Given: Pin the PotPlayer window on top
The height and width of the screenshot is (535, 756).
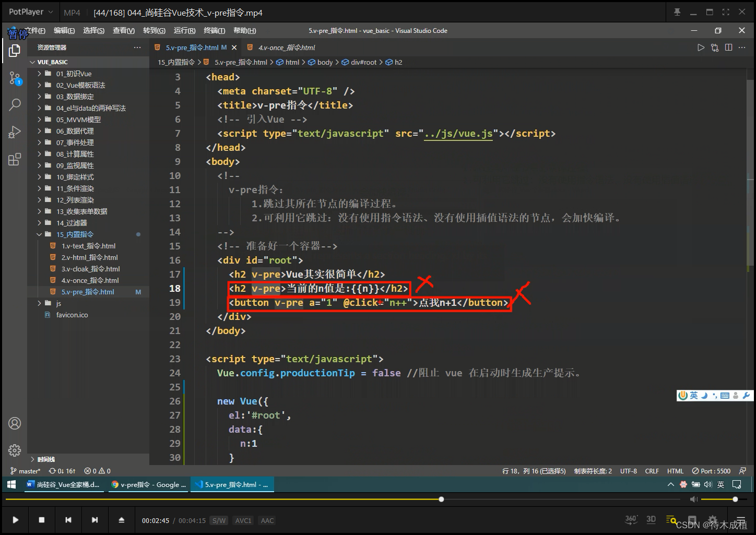Looking at the screenshot, I should (677, 12).
